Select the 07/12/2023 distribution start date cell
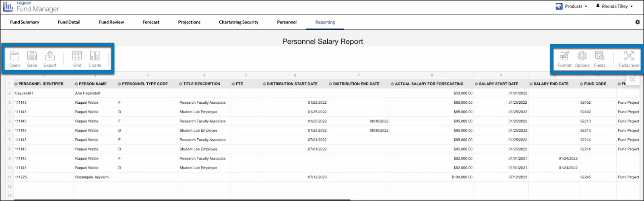Image resolution: width=644 pixels, height=201 pixels. pyautogui.click(x=295, y=177)
